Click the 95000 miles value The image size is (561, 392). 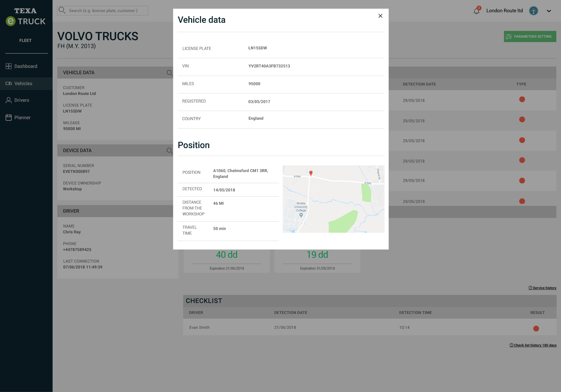pyautogui.click(x=254, y=84)
